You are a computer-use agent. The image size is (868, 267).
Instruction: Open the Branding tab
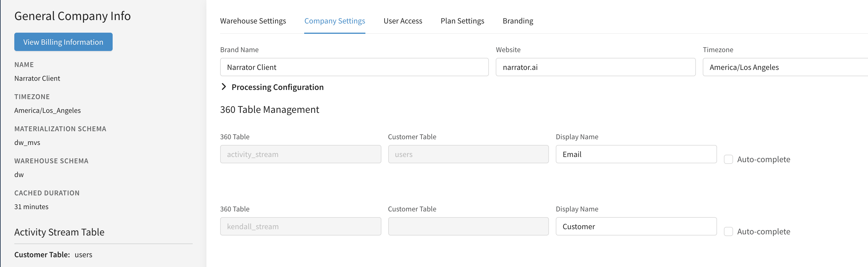pyautogui.click(x=517, y=21)
